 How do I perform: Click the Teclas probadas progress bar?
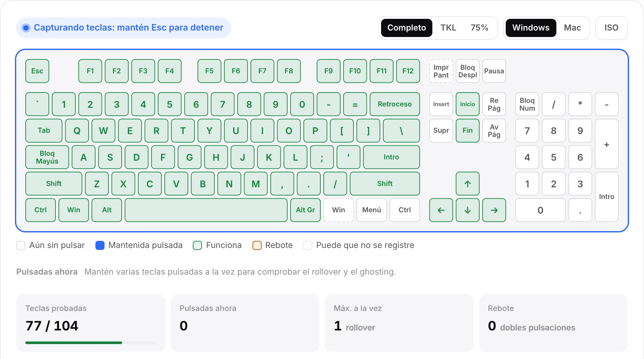[91, 343]
